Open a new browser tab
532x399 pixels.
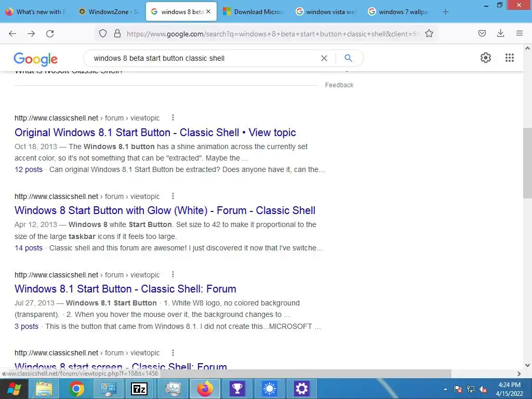pyautogui.click(x=445, y=12)
